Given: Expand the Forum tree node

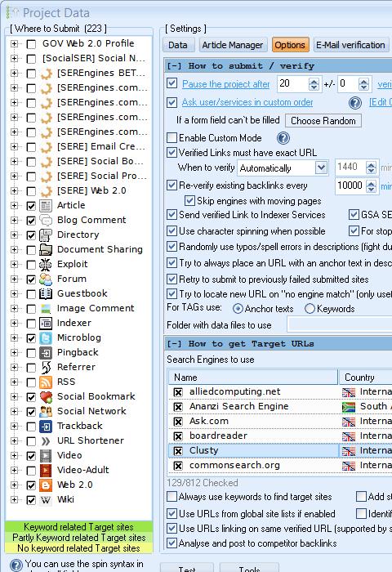Looking at the screenshot, I should pos(14,279).
